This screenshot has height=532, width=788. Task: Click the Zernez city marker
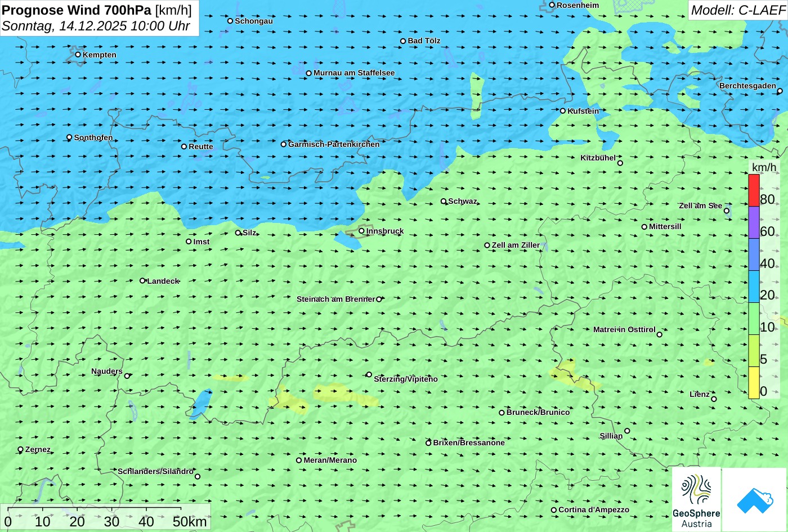point(21,449)
